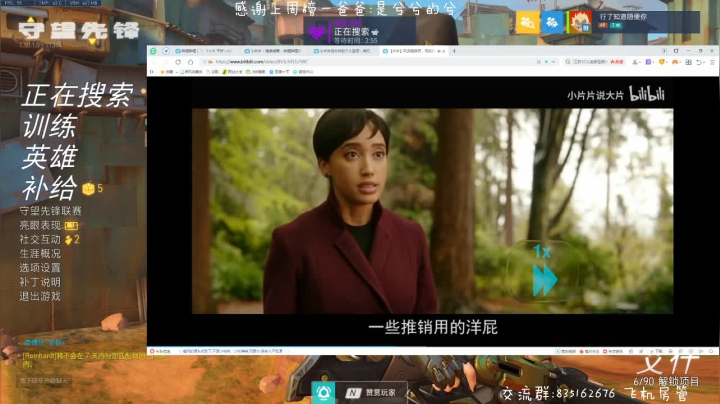Expand the address bar dropdown chevron
This screenshot has height=404, width=720.
tap(554, 62)
